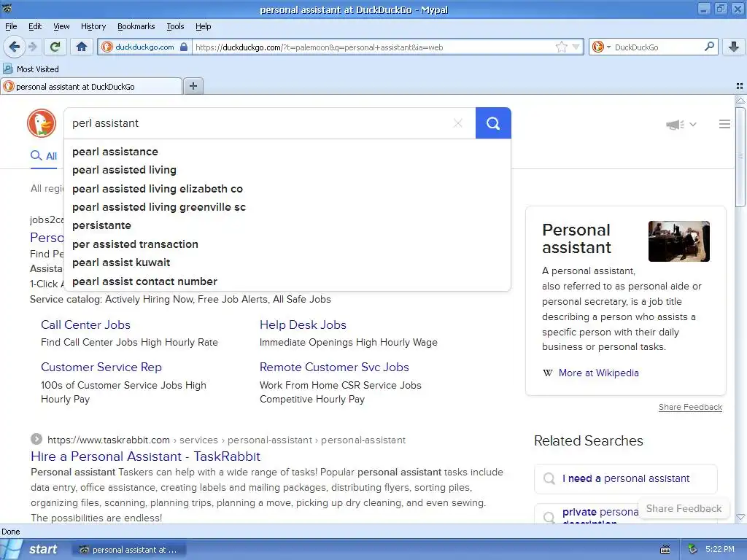Click the scrollbar up arrow

[x=740, y=101]
